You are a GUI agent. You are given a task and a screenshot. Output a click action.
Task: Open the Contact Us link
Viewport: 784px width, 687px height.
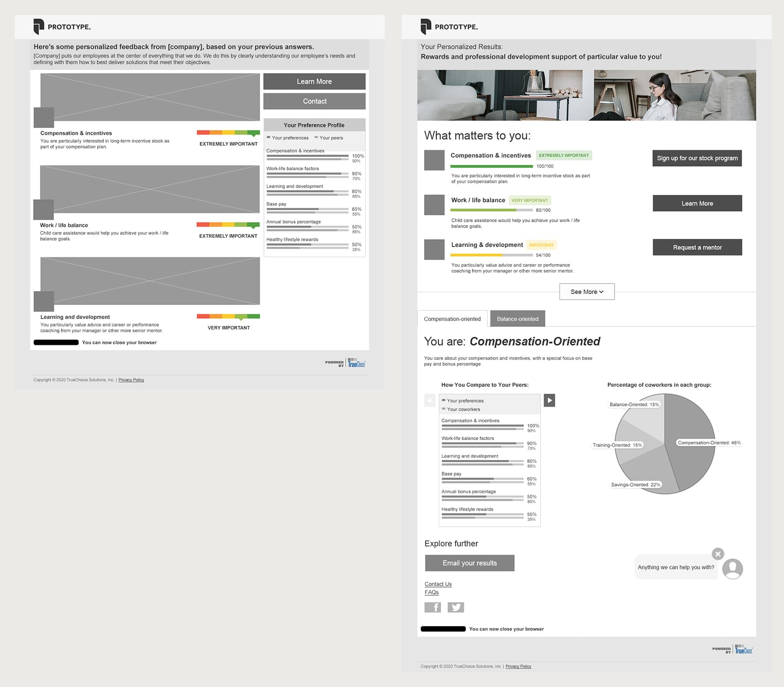(x=438, y=584)
